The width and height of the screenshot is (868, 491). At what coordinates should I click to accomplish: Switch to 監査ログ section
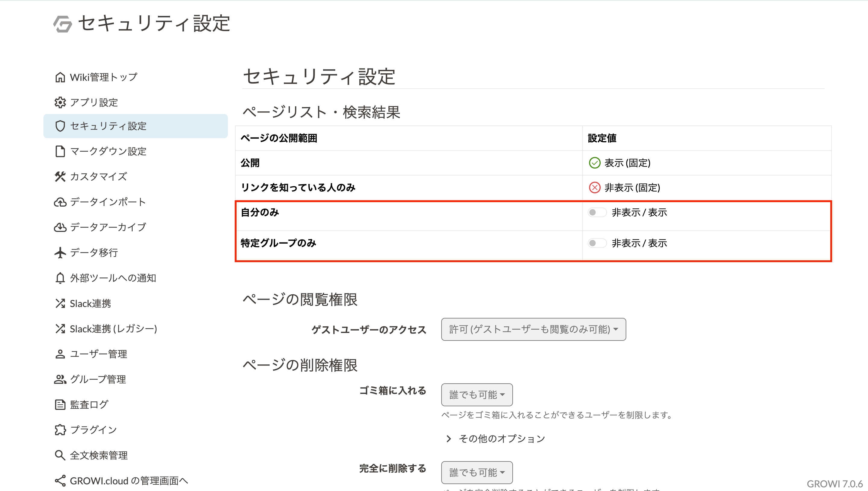tap(89, 404)
